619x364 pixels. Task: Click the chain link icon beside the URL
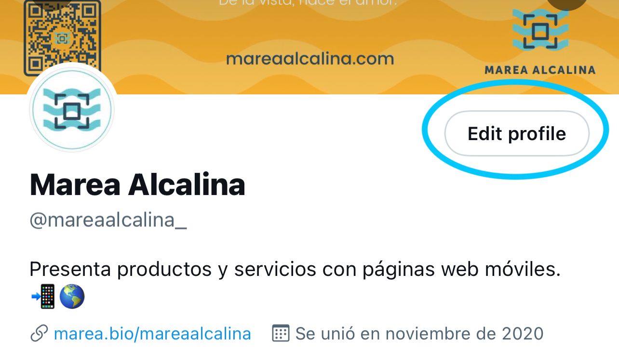[x=39, y=333]
